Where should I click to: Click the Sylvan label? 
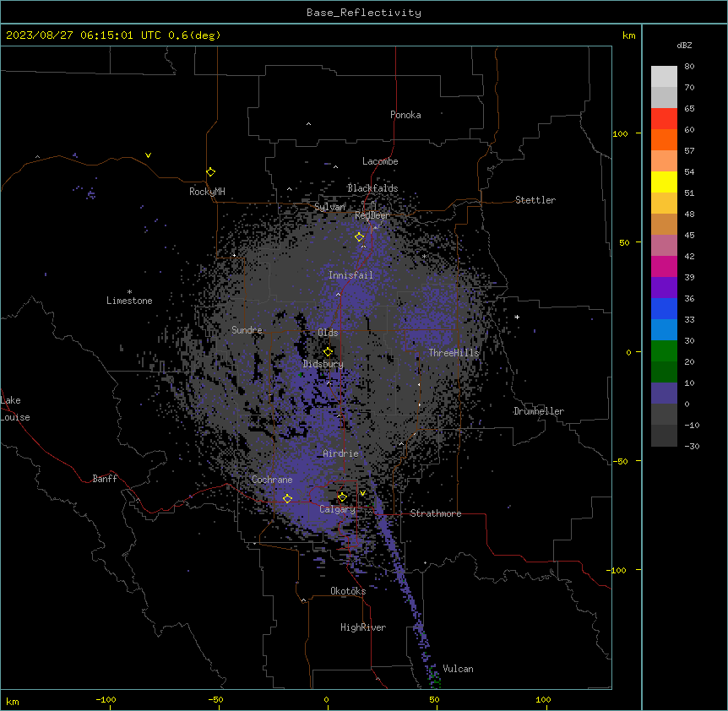[329, 207]
